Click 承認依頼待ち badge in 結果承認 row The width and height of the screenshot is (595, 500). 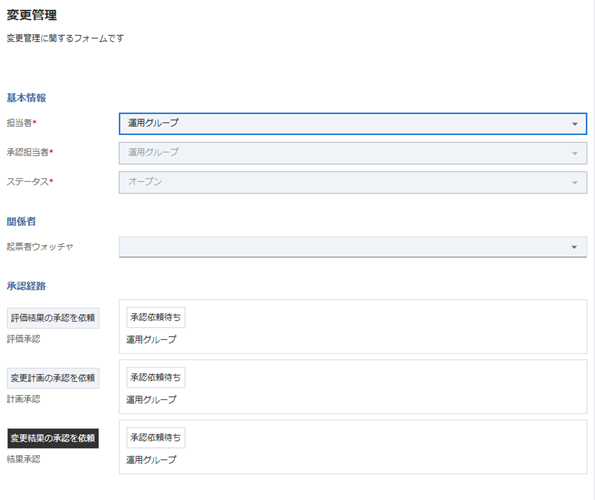(x=156, y=437)
